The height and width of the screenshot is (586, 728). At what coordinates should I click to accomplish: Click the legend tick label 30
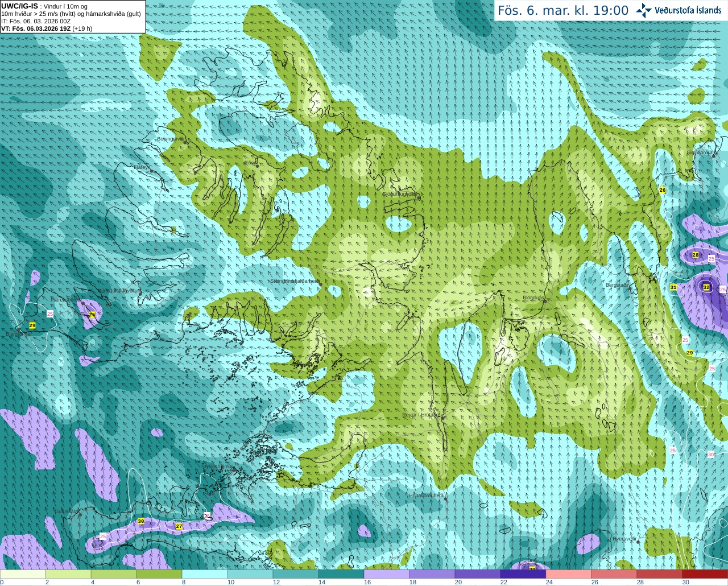[686, 582]
